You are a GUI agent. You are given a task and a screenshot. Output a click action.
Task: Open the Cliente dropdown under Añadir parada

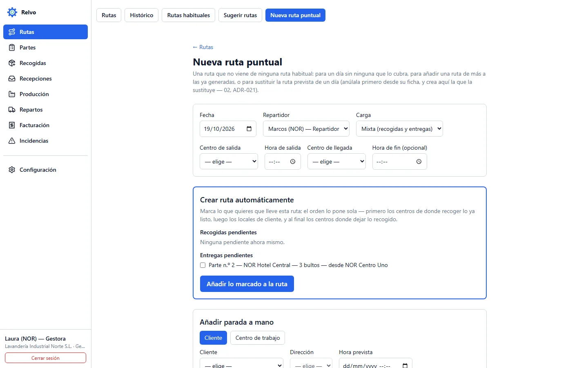(241, 363)
